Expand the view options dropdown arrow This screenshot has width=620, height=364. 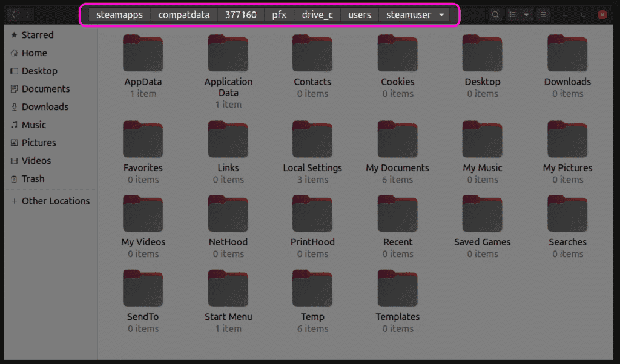[526, 15]
